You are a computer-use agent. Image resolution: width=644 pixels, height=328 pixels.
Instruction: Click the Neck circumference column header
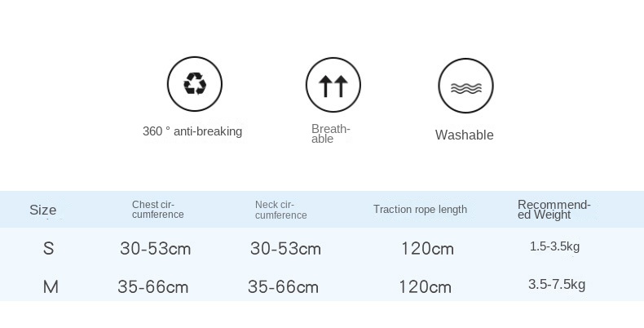click(x=280, y=210)
